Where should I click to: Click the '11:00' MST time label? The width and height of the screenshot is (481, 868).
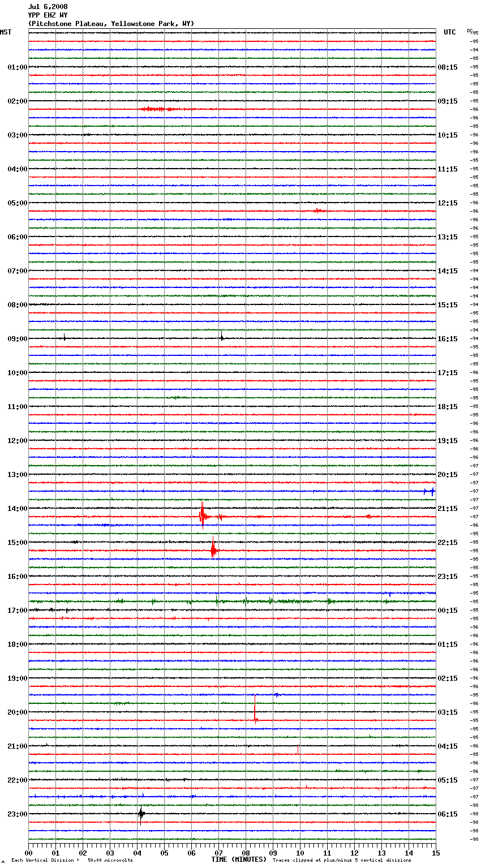point(18,407)
